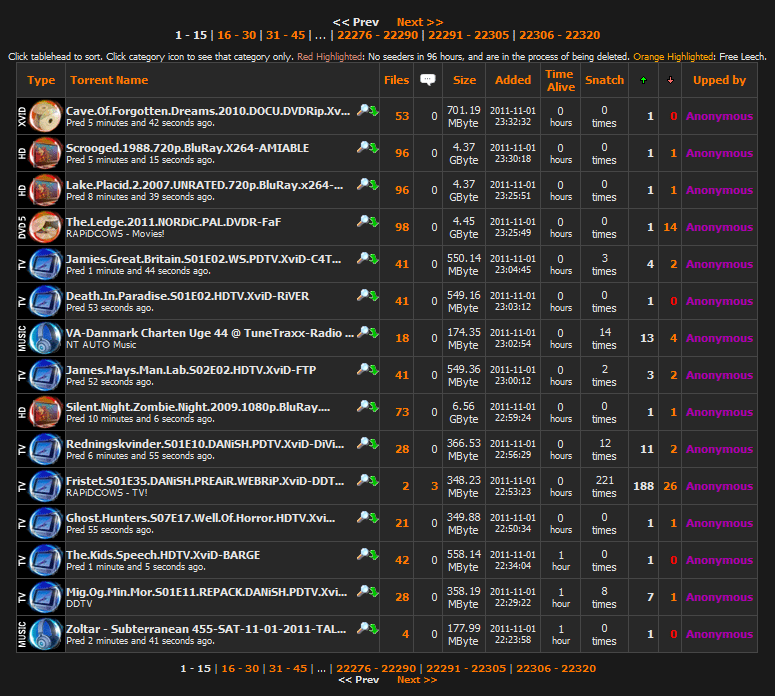
Task: Sort by leechers using red down-arrow header
Action: (x=670, y=80)
